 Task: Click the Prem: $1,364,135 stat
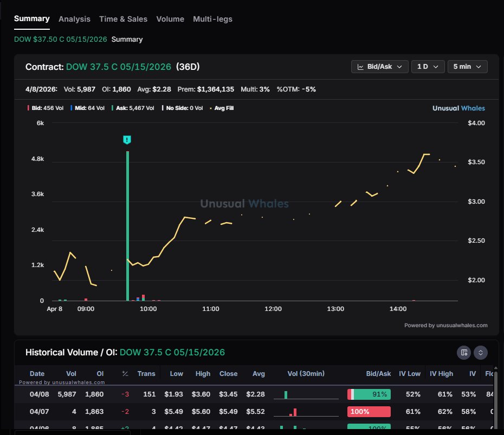(206, 89)
